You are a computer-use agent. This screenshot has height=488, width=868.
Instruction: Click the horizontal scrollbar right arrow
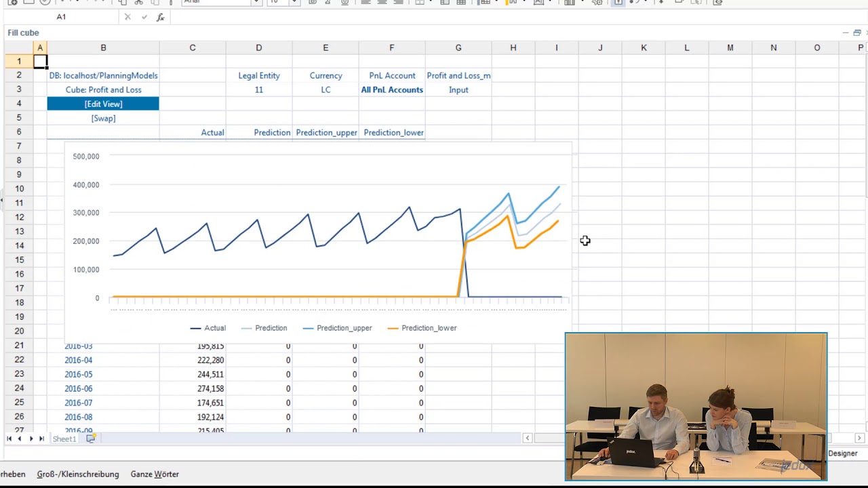point(859,439)
